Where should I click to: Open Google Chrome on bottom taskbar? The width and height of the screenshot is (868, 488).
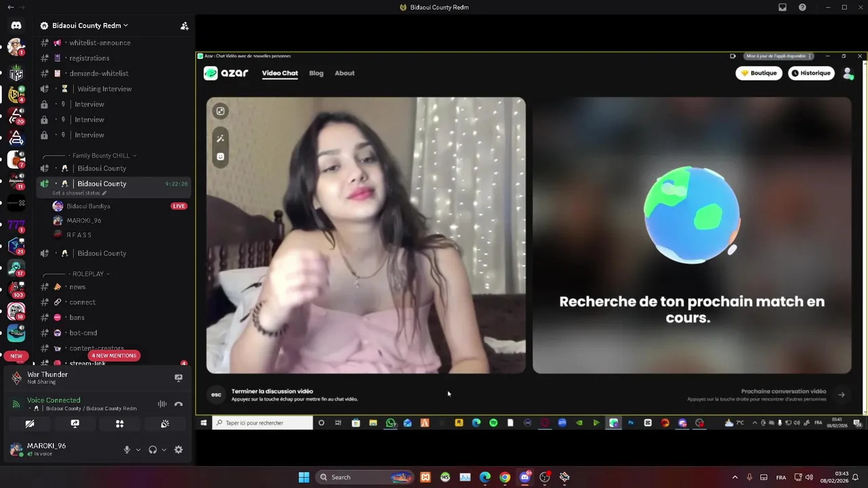[x=505, y=477]
